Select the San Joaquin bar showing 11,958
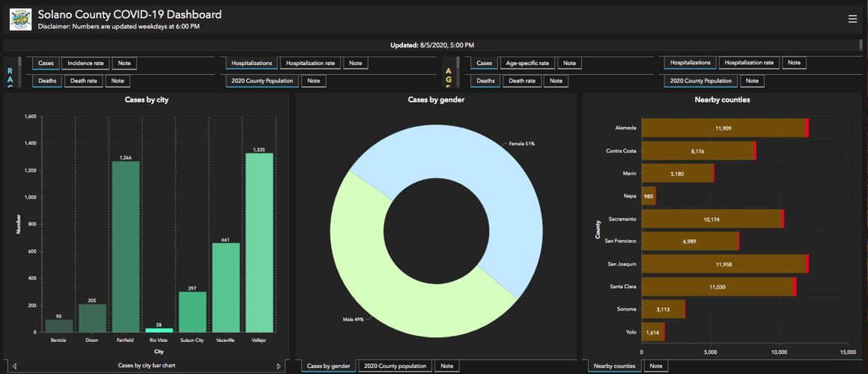This screenshot has height=374, width=868. coord(723,264)
